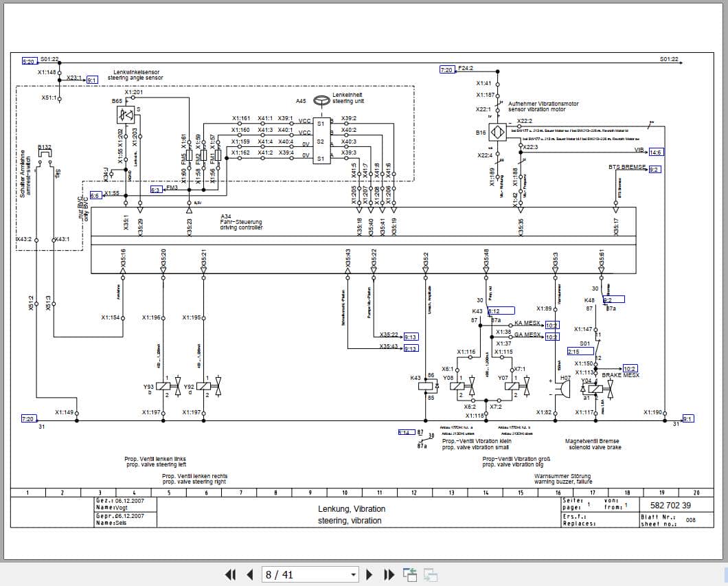The height and width of the screenshot is (586, 728).
Task: Follow the 9:13 link for X35:22
Action: tap(411, 337)
